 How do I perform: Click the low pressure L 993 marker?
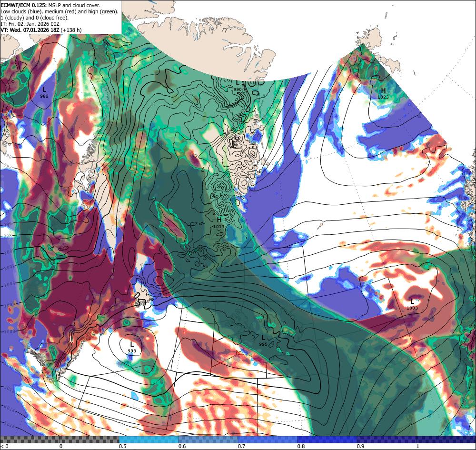pos(132,347)
